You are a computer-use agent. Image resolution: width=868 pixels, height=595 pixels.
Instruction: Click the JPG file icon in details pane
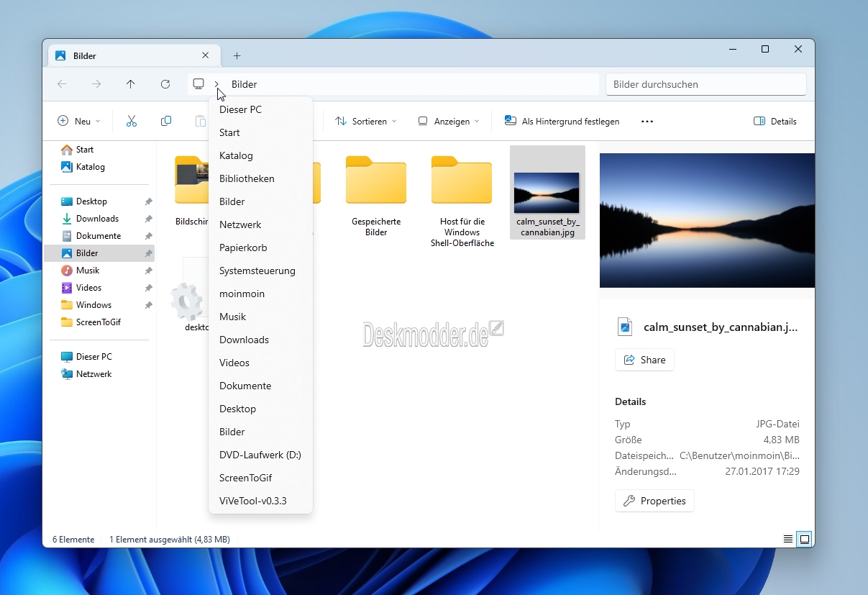click(625, 327)
